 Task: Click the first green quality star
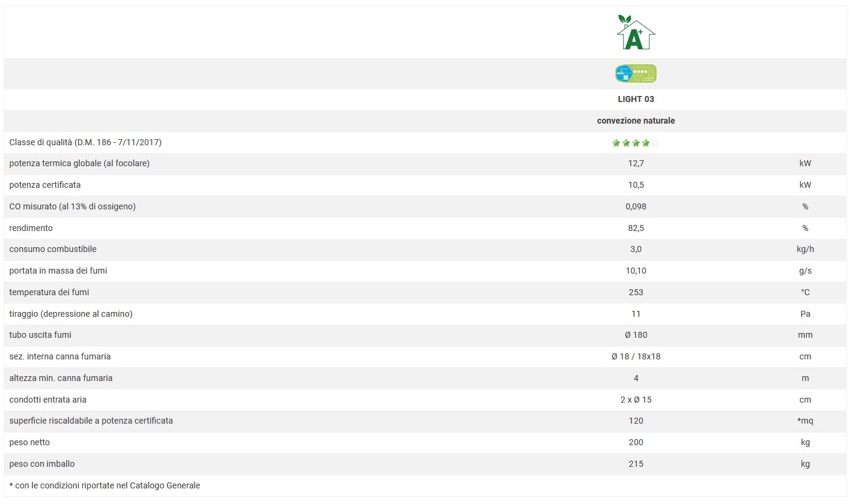pos(616,143)
